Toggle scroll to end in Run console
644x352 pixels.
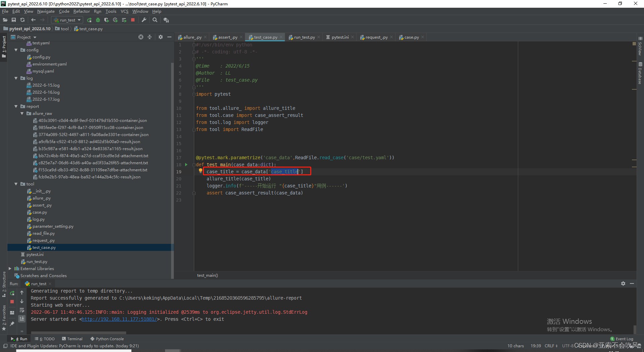tap(22, 318)
